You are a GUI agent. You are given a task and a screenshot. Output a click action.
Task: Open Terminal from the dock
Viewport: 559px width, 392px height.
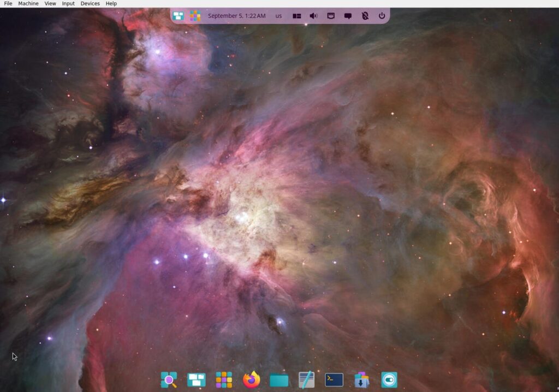coord(334,379)
